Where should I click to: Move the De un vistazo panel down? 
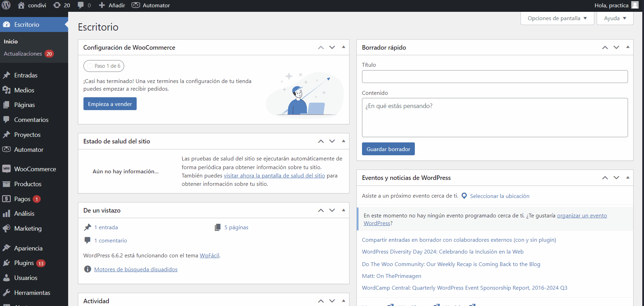[332, 210]
